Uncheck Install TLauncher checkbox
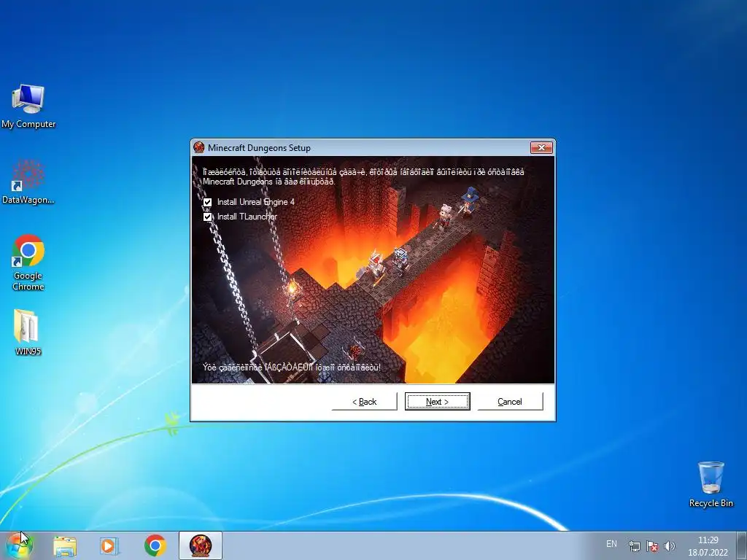 point(207,217)
